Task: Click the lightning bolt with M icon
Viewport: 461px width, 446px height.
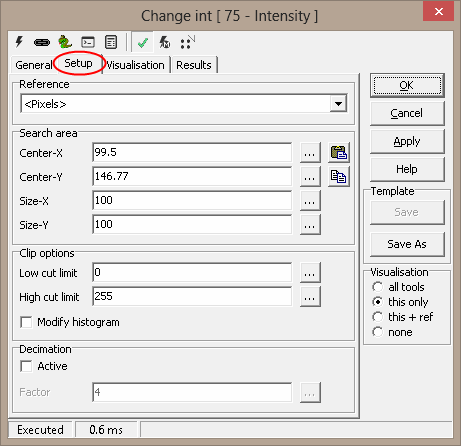Action: pos(165,42)
